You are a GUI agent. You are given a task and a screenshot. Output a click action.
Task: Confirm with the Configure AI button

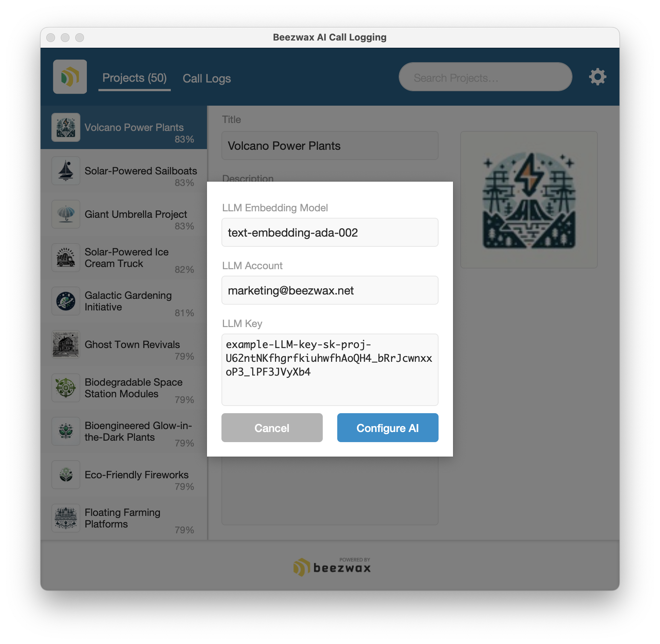click(388, 428)
